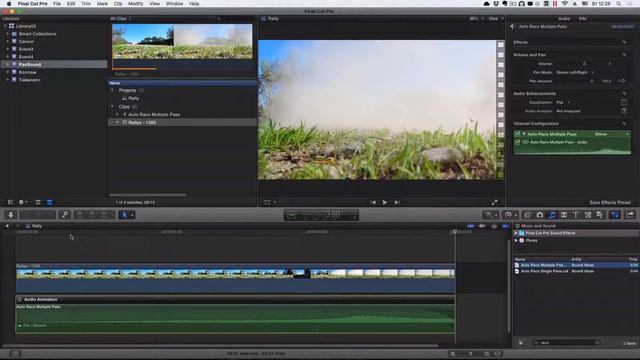Open viewer View options dropdown
This screenshot has width=640, height=360.
pos(496,19)
